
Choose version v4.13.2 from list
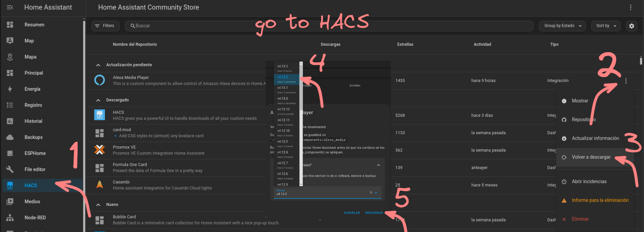click(287, 79)
